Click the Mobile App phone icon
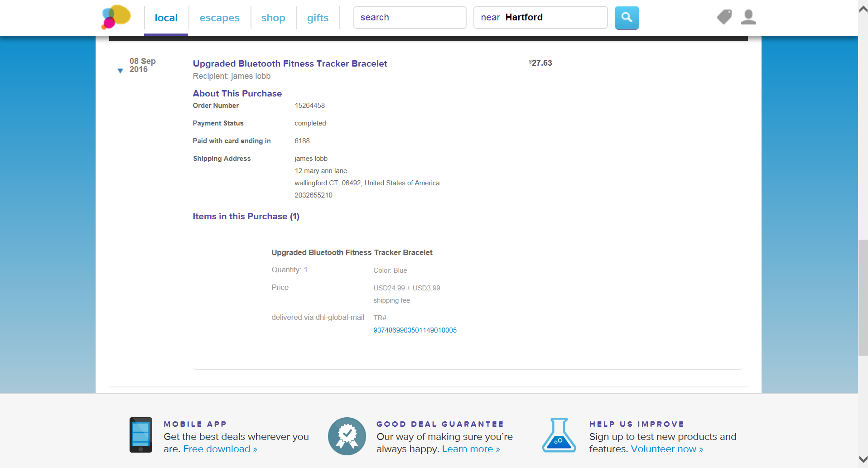Screen dimensions: 868x468 [140, 435]
